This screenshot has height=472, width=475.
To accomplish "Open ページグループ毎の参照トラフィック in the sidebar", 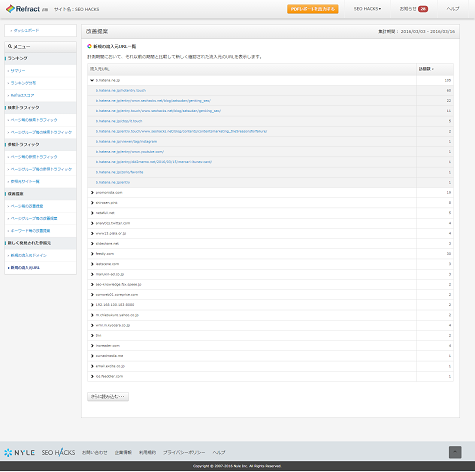I will tap(41, 169).
